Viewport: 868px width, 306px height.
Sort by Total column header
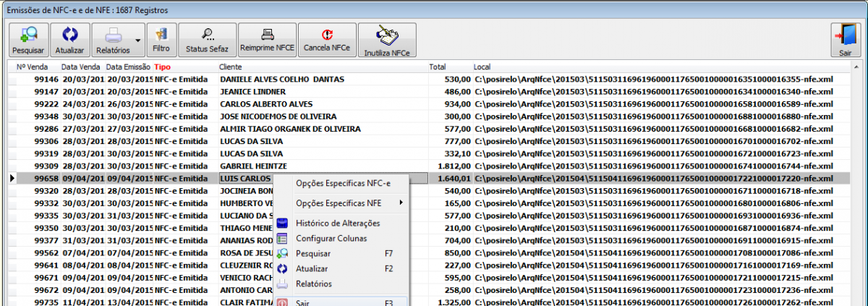click(438, 67)
